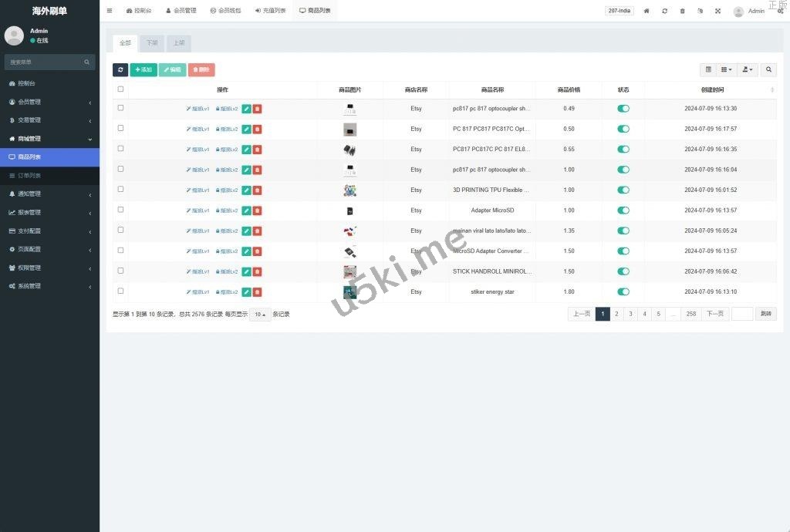The image size is (790, 532).
Task: Go to page 258 in pagination
Action: coord(690,314)
